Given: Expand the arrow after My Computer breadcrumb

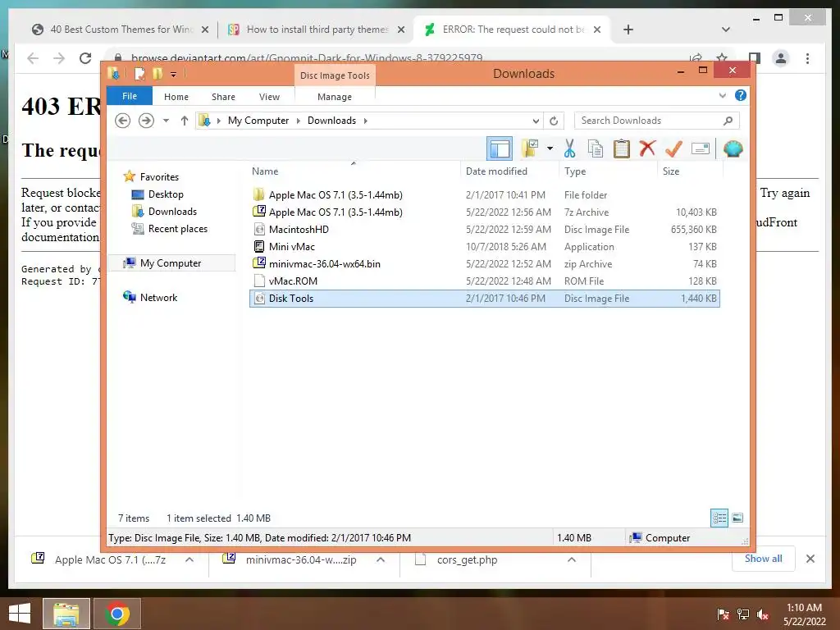Looking at the screenshot, I should (x=299, y=121).
